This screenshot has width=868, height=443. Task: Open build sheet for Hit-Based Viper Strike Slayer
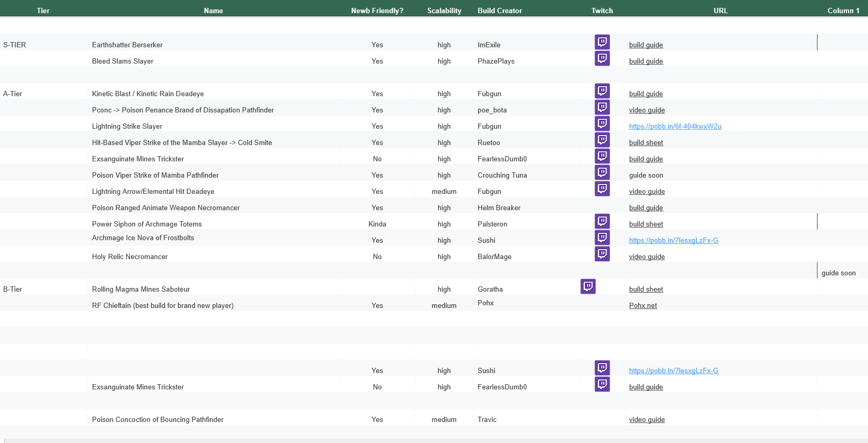pos(646,143)
